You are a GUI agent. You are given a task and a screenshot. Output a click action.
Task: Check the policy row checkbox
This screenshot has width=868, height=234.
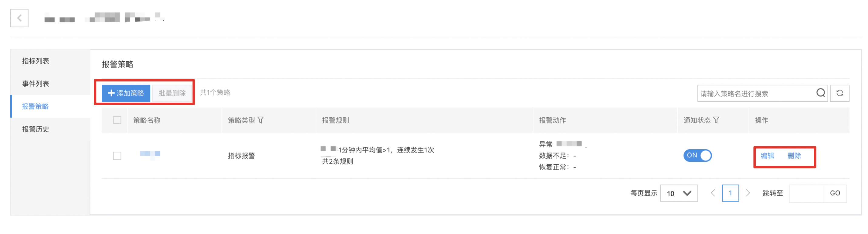tap(117, 156)
